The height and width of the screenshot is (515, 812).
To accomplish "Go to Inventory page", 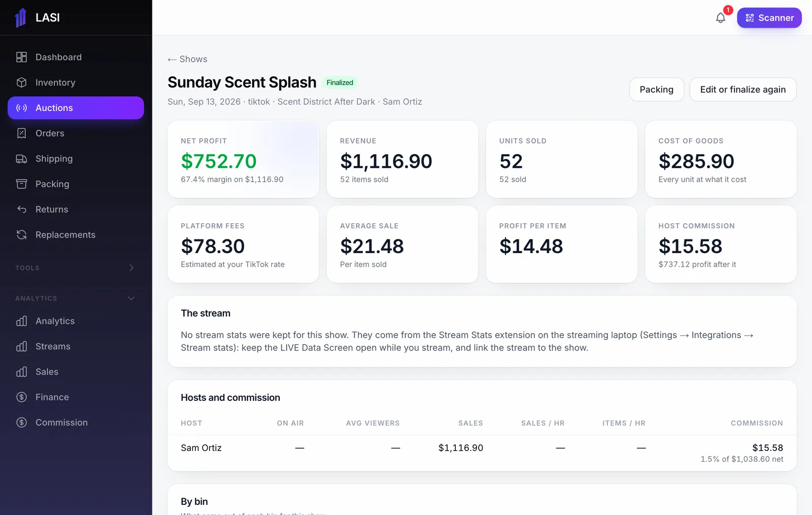I will 76,83.
